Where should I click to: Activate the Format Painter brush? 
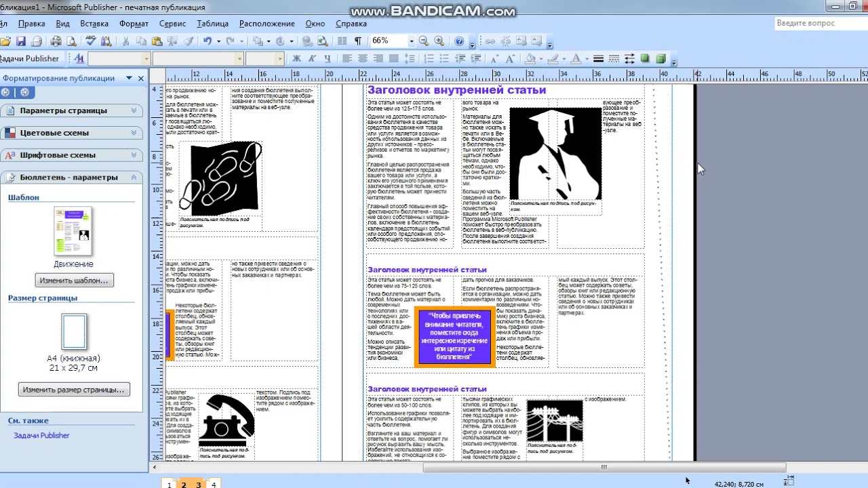click(189, 41)
